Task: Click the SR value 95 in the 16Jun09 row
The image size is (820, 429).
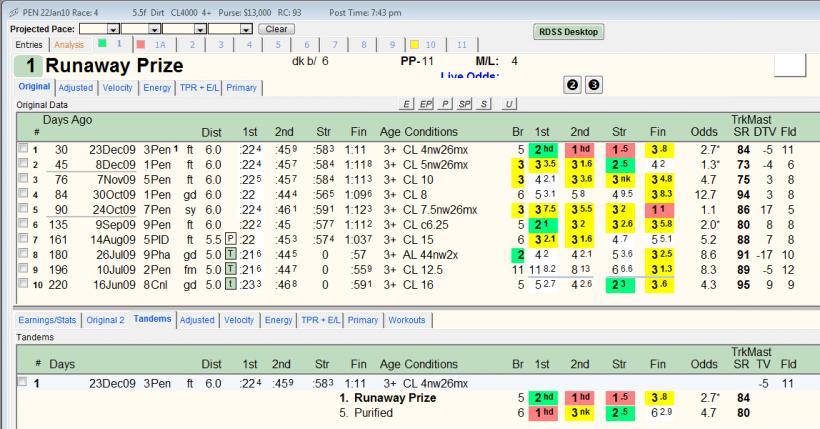Action: pos(744,285)
